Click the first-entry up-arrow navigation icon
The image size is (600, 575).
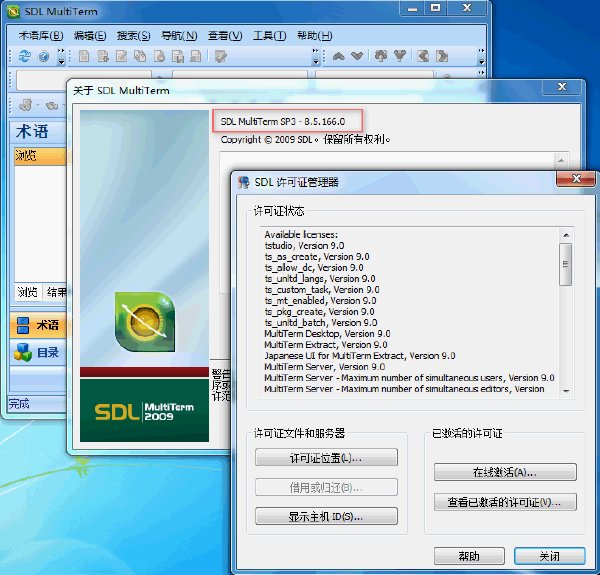381,56
